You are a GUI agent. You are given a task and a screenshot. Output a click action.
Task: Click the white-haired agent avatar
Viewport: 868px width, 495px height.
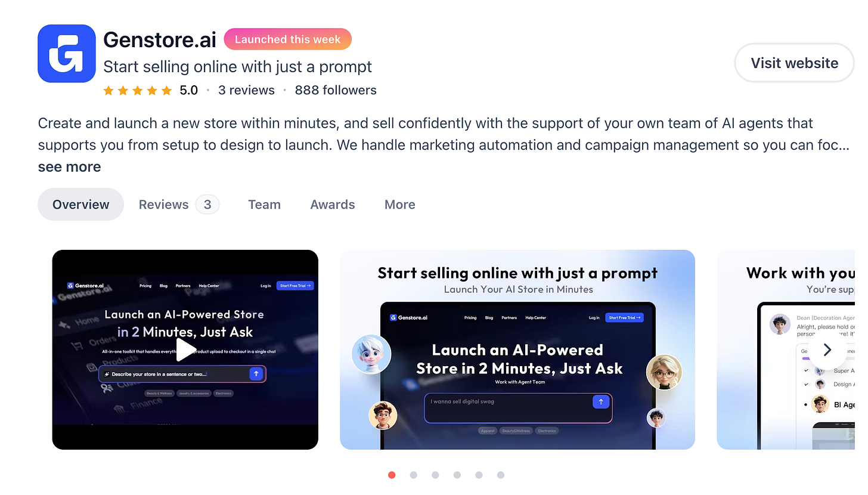coord(371,354)
